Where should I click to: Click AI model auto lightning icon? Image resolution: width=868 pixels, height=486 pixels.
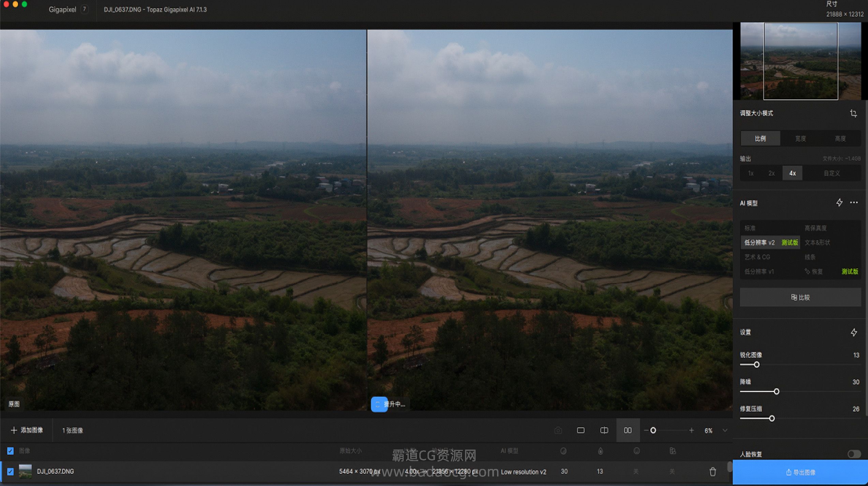tap(839, 203)
